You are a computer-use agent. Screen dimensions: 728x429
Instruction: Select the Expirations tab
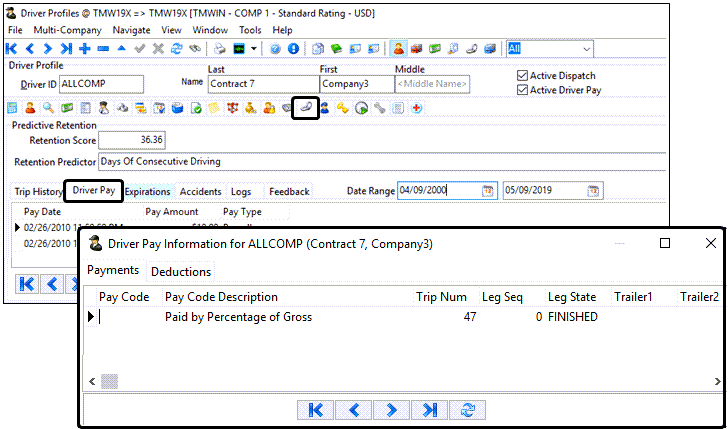coord(148,191)
